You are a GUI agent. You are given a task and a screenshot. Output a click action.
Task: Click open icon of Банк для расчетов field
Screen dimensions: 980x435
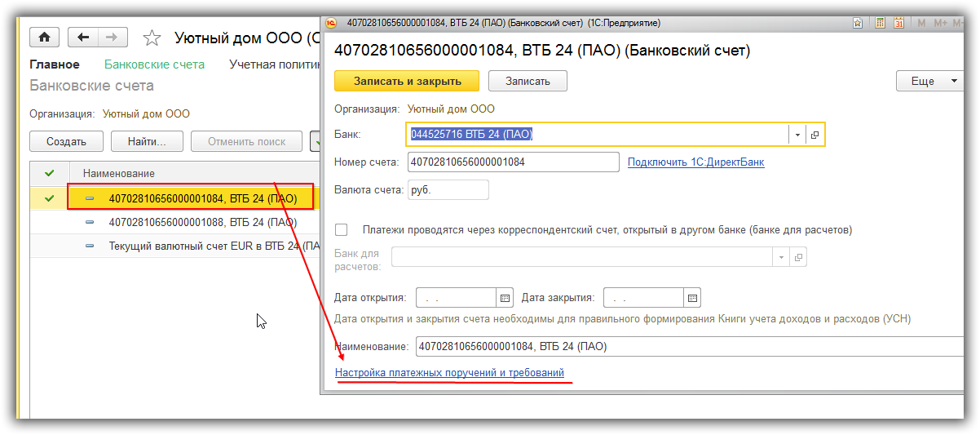pyautogui.click(x=798, y=257)
